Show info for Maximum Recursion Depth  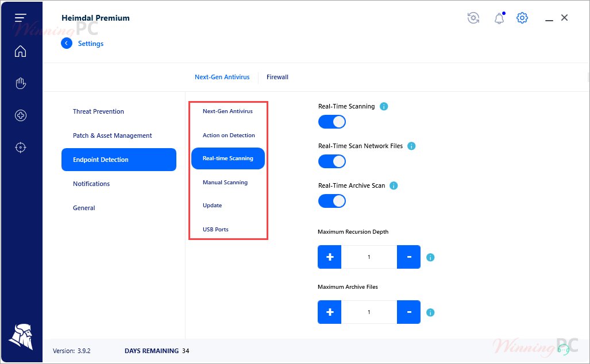click(x=430, y=257)
